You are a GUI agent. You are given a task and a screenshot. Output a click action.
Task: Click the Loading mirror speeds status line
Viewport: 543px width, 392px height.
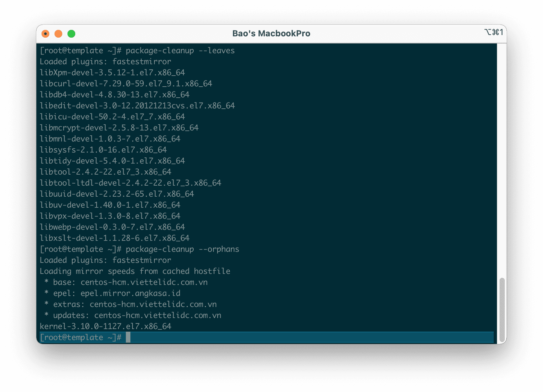pyautogui.click(x=135, y=271)
